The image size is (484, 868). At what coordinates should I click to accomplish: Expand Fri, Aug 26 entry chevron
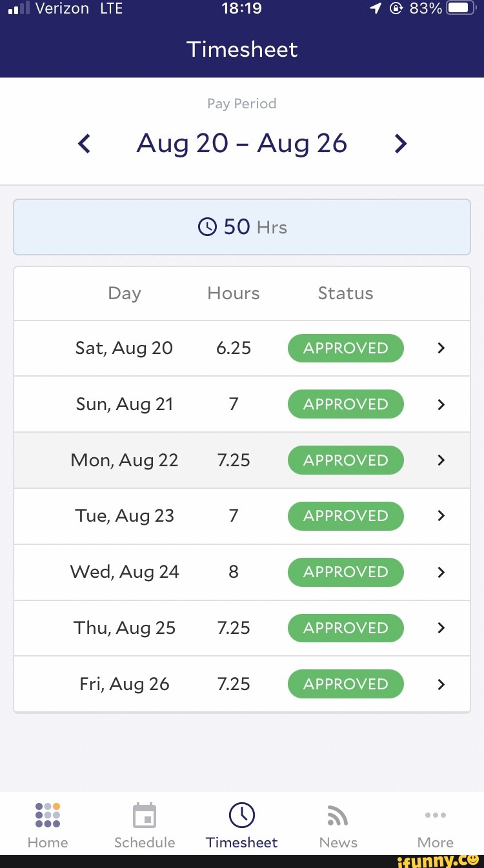click(441, 684)
